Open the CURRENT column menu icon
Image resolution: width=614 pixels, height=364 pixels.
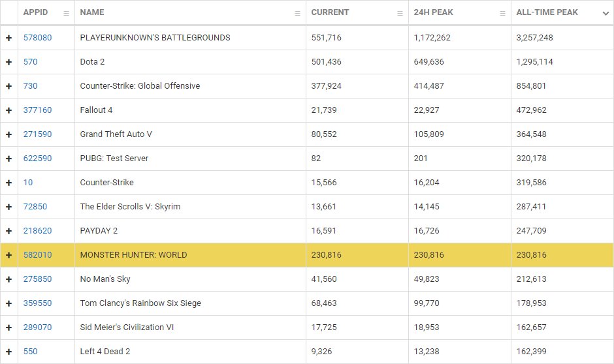400,13
